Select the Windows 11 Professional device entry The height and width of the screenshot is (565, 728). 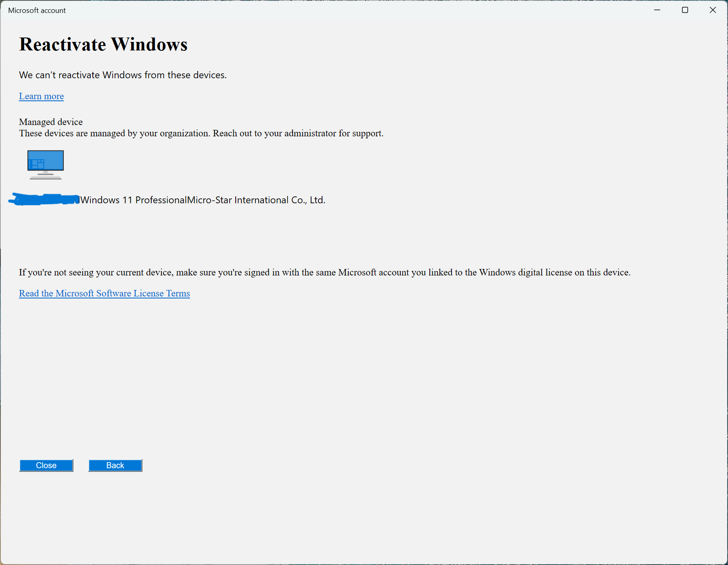[x=167, y=200]
